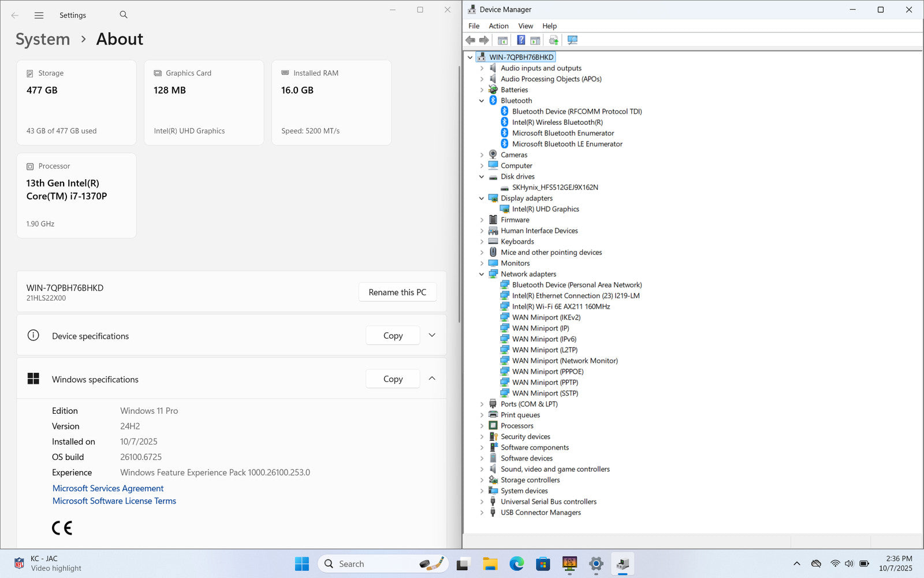Screen dimensions: 924x578
Task: Open the Action menu
Action: (x=498, y=26)
